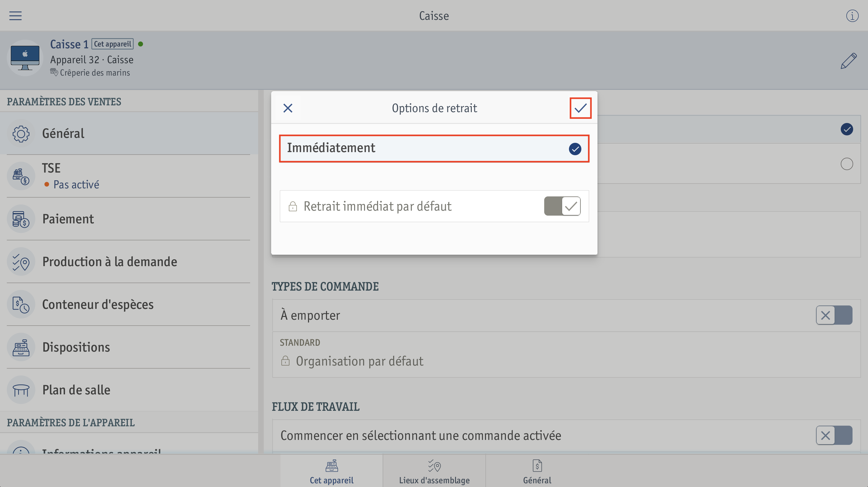This screenshot has height=487, width=868.
Task: Open the hamburger menu
Action: click(x=15, y=15)
